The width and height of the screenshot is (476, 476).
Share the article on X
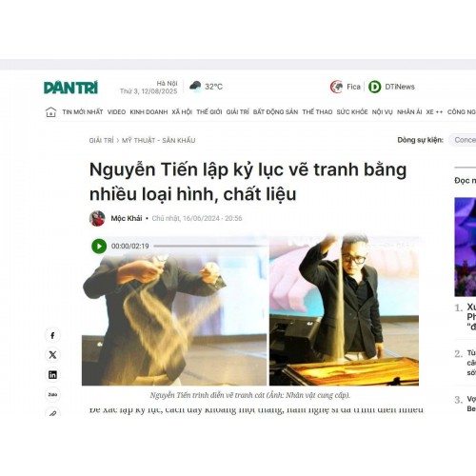click(x=52, y=355)
